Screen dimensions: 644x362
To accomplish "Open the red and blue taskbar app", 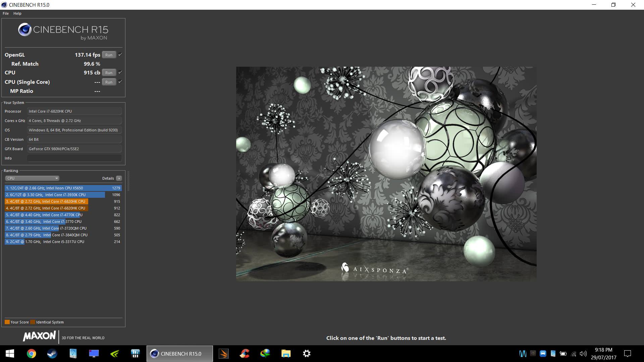I will tap(245, 354).
